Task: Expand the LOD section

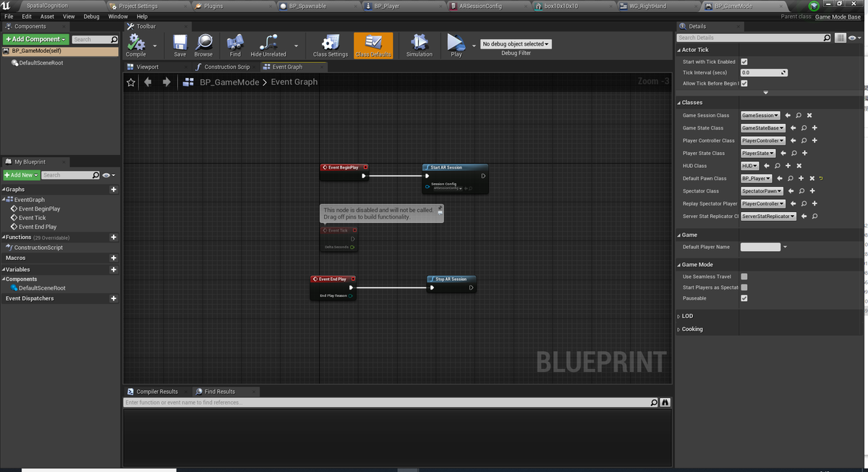Action: [679, 316]
